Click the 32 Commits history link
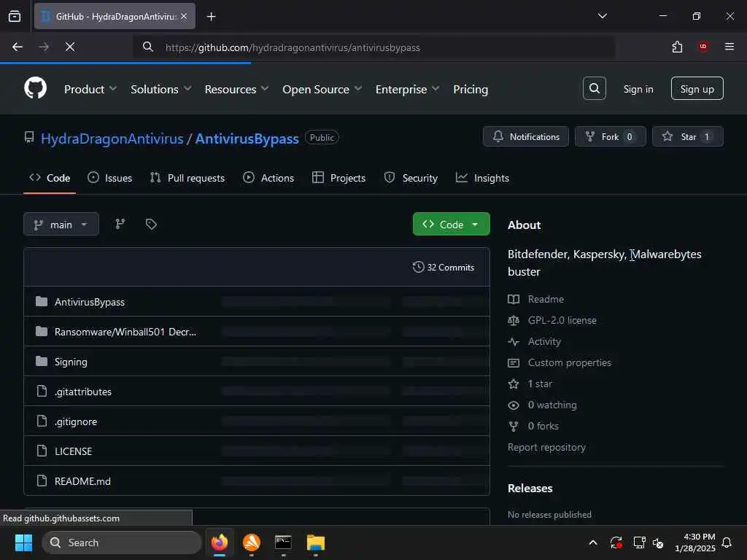Viewport: 747px width, 560px height. click(x=444, y=267)
